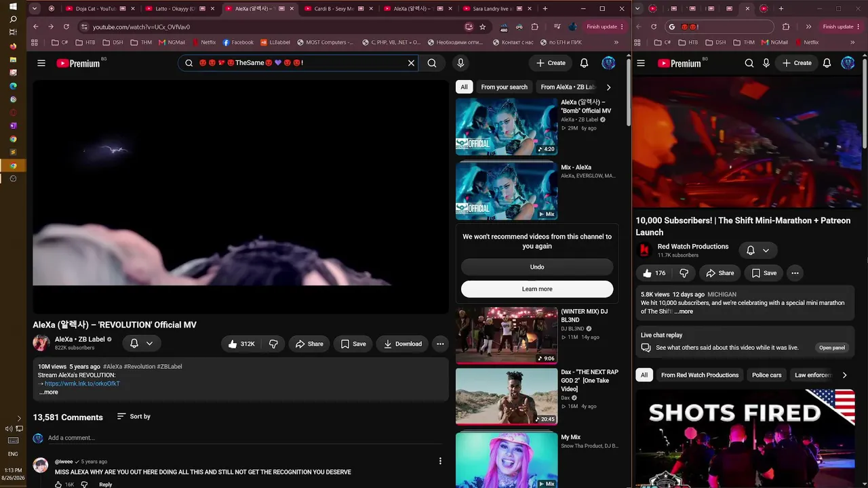Image resolution: width=868 pixels, height=488 pixels.
Task: Open notifications bell in the left YouTube header
Action: [x=584, y=63]
